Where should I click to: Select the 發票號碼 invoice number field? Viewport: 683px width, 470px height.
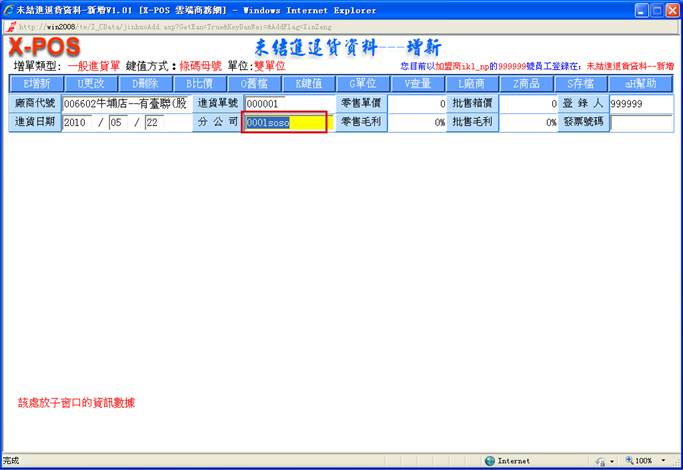pyautogui.click(x=641, y=123)
